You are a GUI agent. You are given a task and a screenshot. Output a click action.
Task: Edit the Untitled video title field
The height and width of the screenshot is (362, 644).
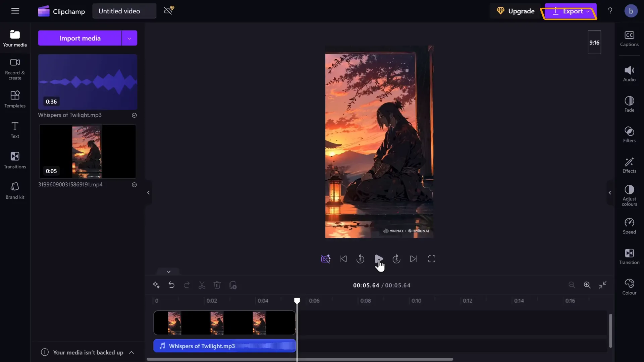coord(124,11)
